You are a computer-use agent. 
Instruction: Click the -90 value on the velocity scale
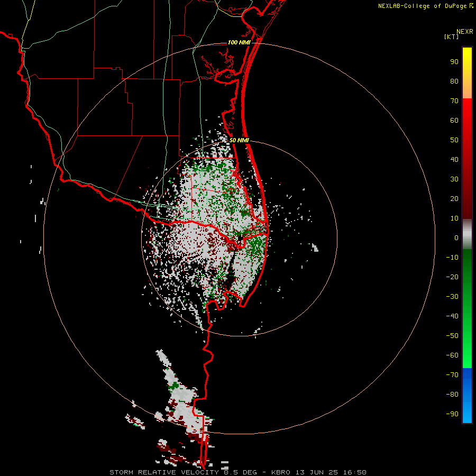coord(452,414)
